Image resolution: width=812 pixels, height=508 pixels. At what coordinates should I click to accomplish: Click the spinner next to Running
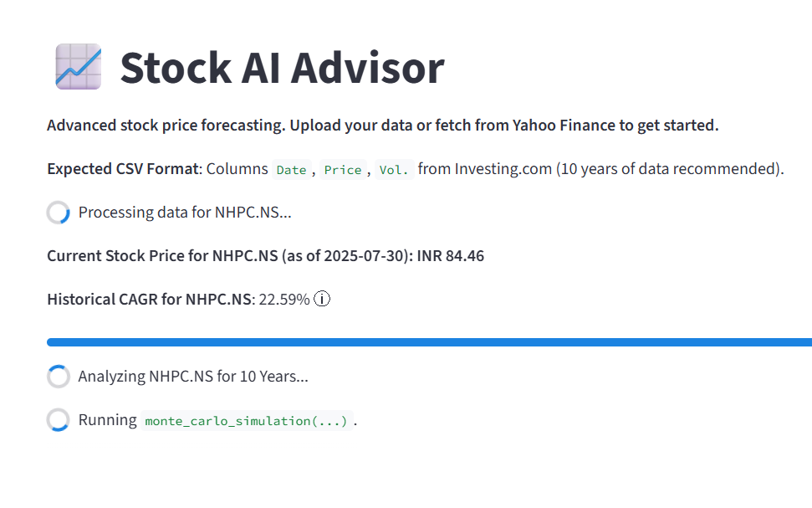click(x=58, y=420)
